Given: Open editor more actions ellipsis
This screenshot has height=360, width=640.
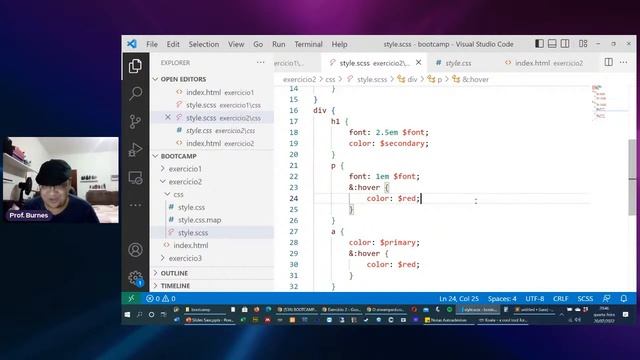Looking at the screenshot, I should (x=624, y=62).
